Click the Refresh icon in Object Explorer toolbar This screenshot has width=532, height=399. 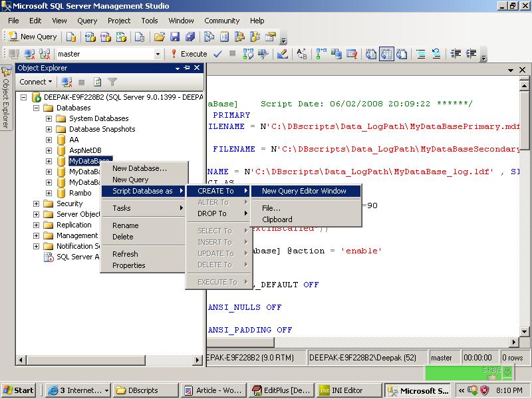click(x=97, y=82)
